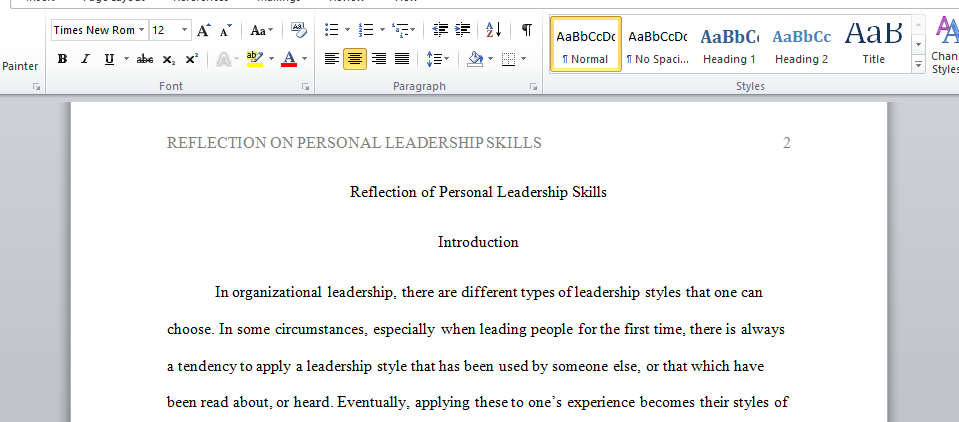959x422 pixels.
Task: Apply yellow text highlight color
Action: point(254,59)
